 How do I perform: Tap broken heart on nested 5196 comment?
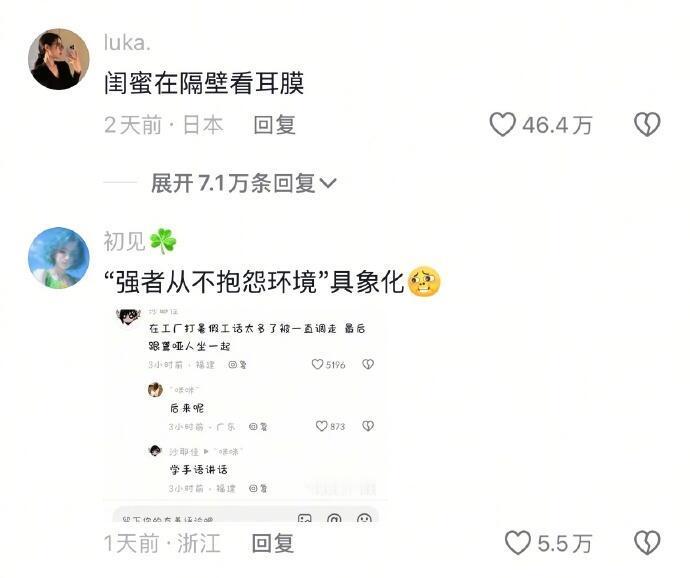368,364
